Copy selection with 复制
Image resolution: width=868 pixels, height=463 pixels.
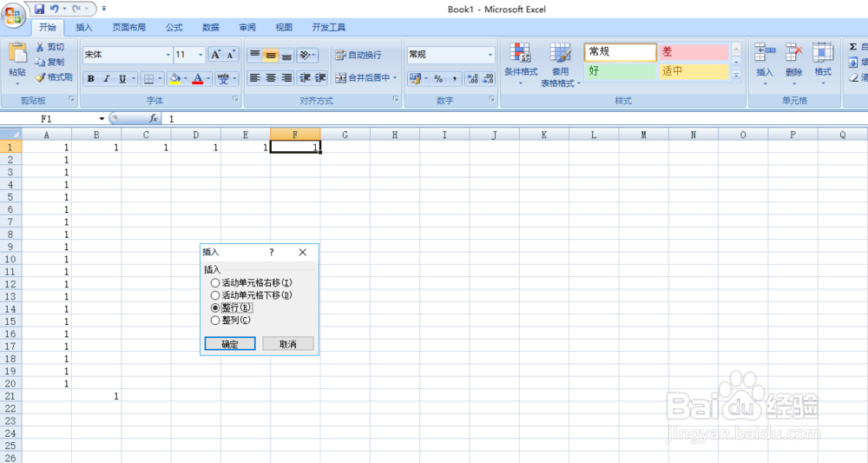49,62
